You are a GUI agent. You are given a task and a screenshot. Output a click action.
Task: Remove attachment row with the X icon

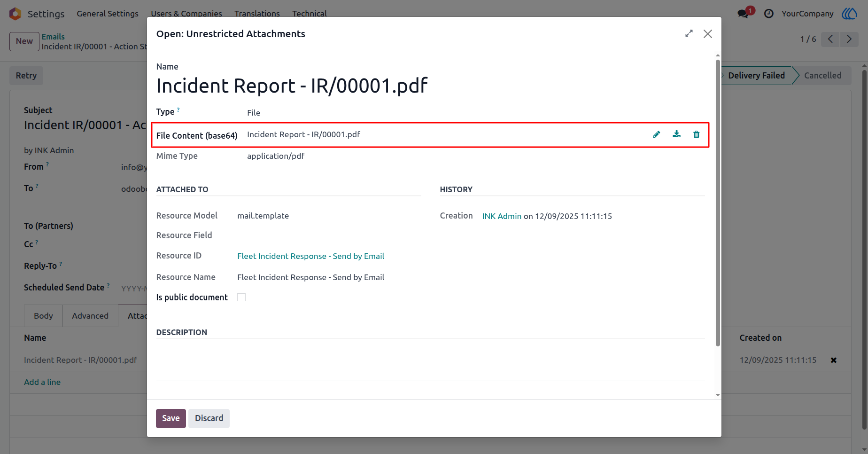(x=834, y=360)
